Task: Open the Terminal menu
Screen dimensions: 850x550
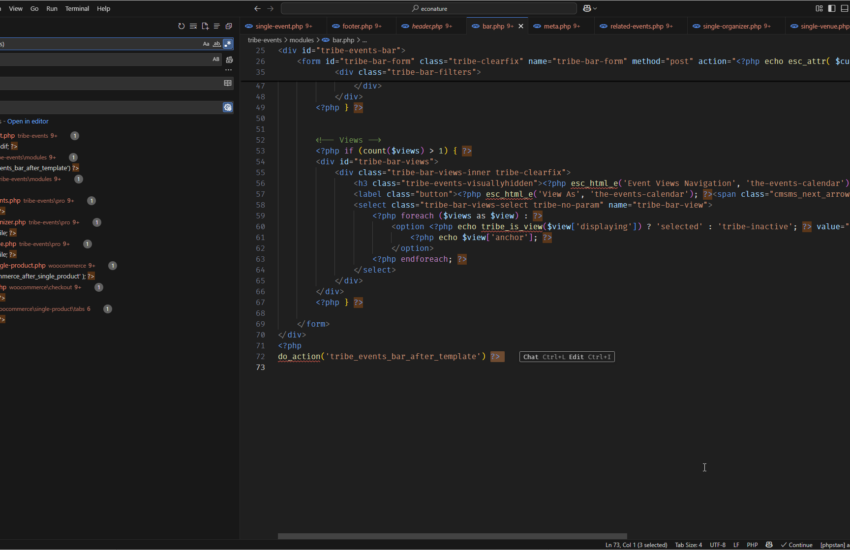Action: (77, 9)
